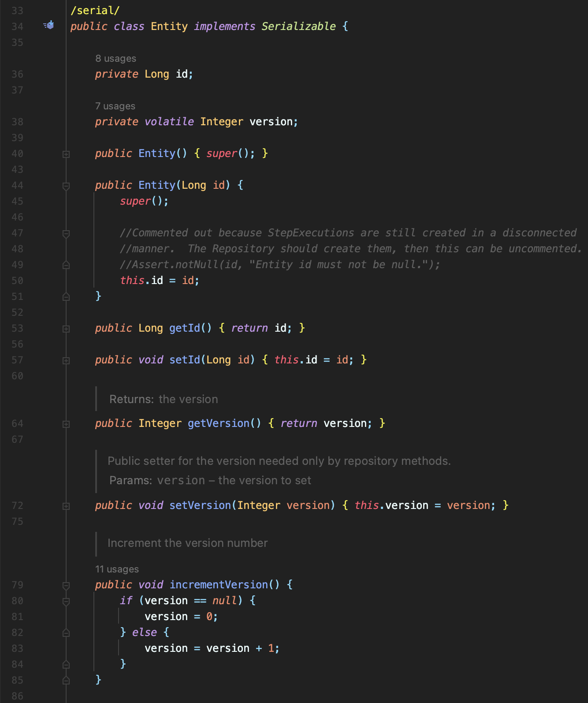The width and height of the screenshot is (588, 703).
Task: Click 'Params: version' doc line
Action: (x=210, y=480)
